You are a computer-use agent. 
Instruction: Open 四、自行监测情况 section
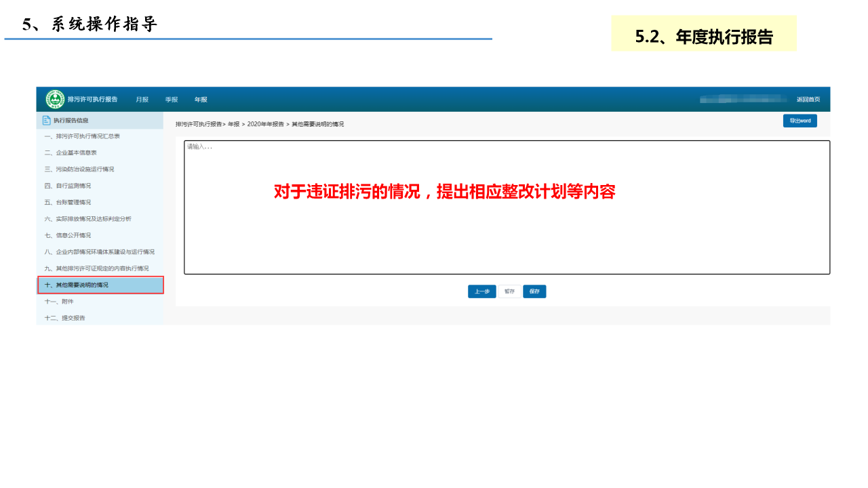tap(68, 186)
